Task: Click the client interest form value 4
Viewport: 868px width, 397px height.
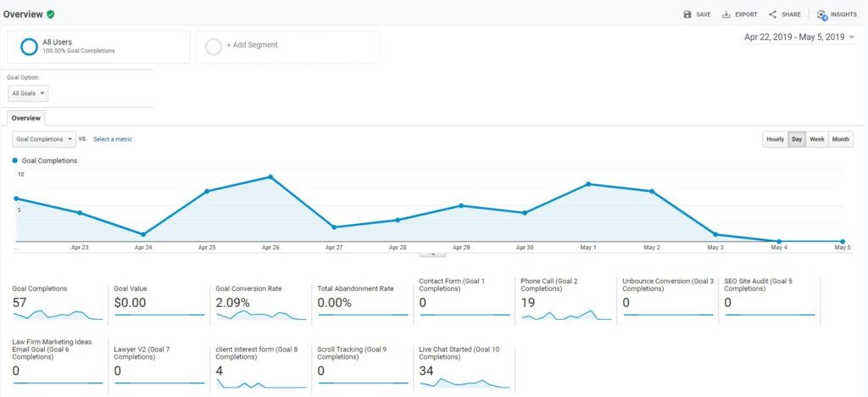Action: (x=220, y=371)
